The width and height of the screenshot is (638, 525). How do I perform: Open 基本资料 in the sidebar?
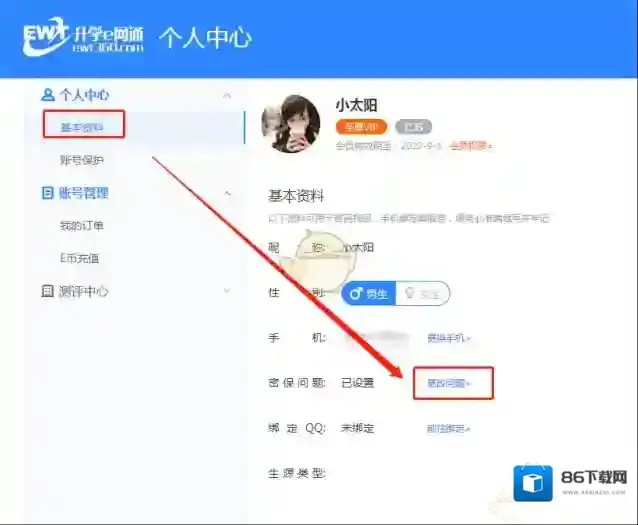point(82,127)
